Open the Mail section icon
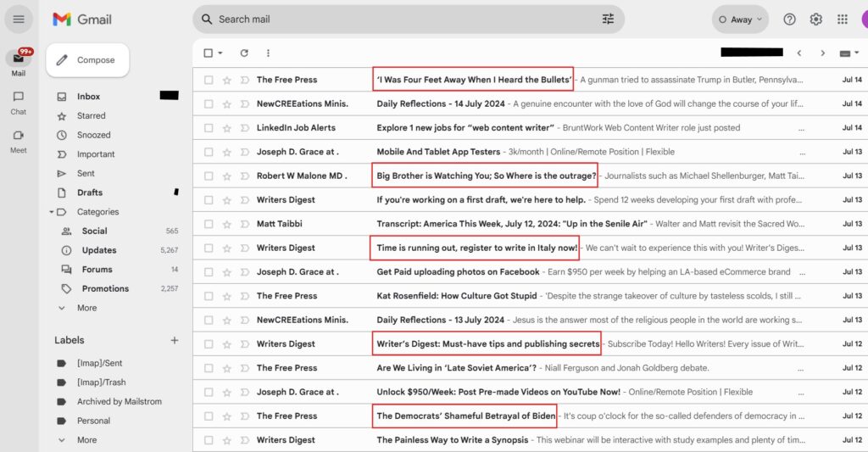The height and width of the screenshot is (452, 868). (19, 59)
